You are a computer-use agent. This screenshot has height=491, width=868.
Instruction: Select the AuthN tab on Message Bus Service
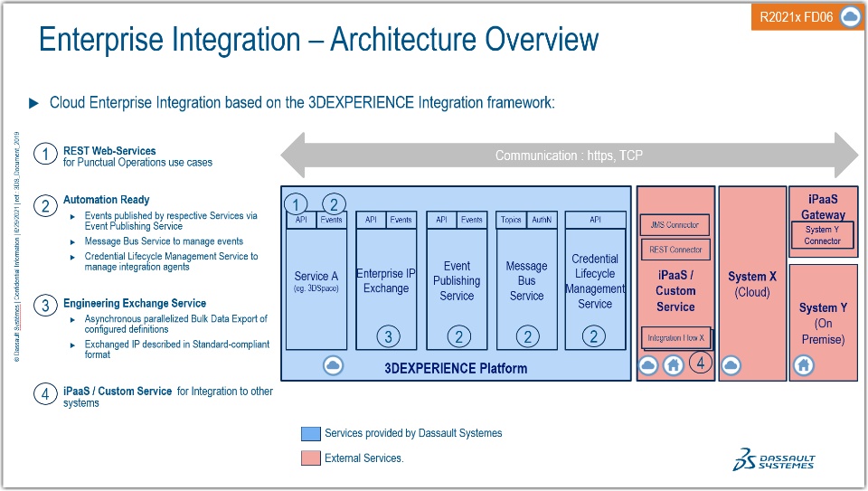pyautogui.click(x=542, y=220)
